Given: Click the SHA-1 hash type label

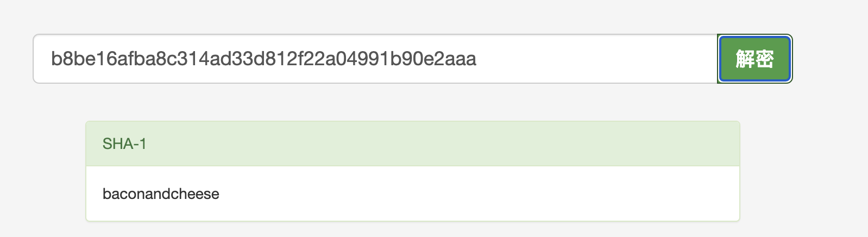Looking at the screenshot, I should 124,144.
